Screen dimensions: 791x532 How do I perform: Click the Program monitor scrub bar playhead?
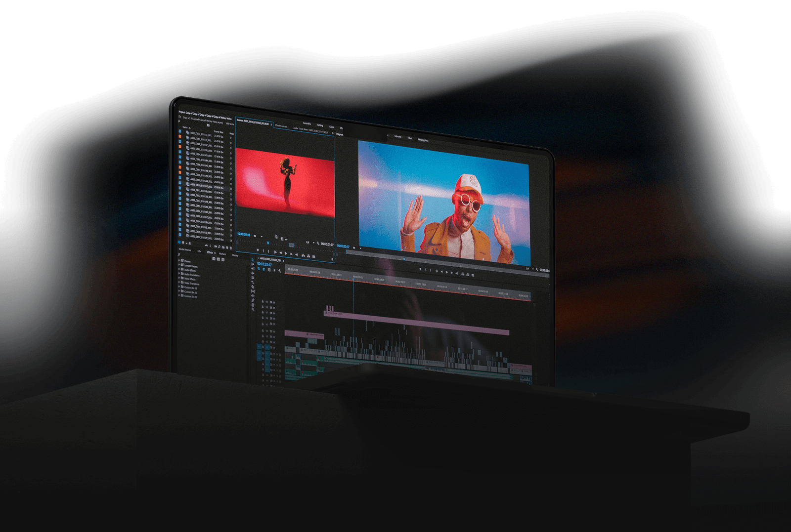(x=403, y=259)
